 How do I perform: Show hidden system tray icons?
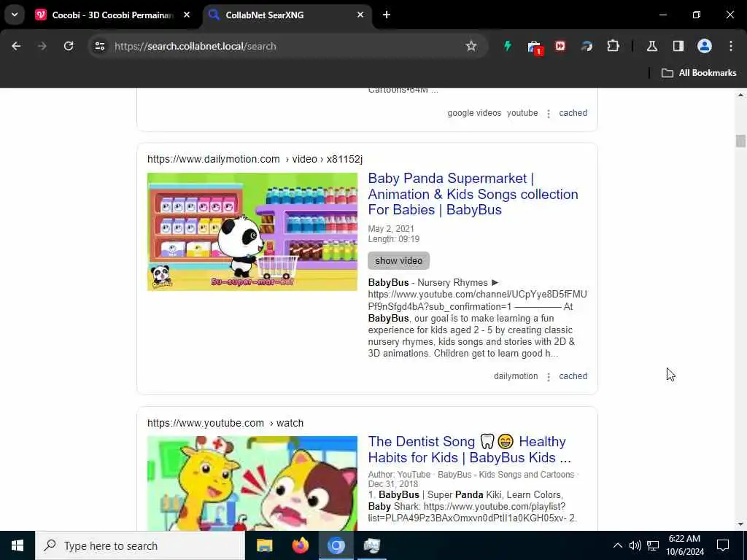(617, 545)
